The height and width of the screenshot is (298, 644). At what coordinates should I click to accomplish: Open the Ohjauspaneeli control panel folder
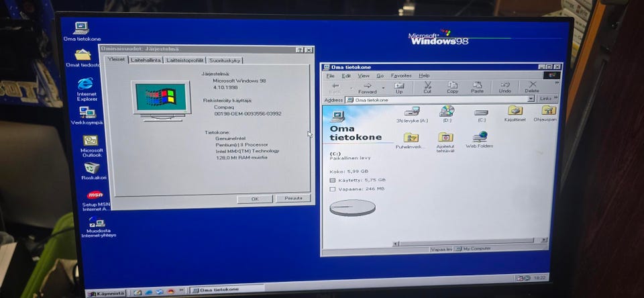pyautogui.click(x=546, y=114)
